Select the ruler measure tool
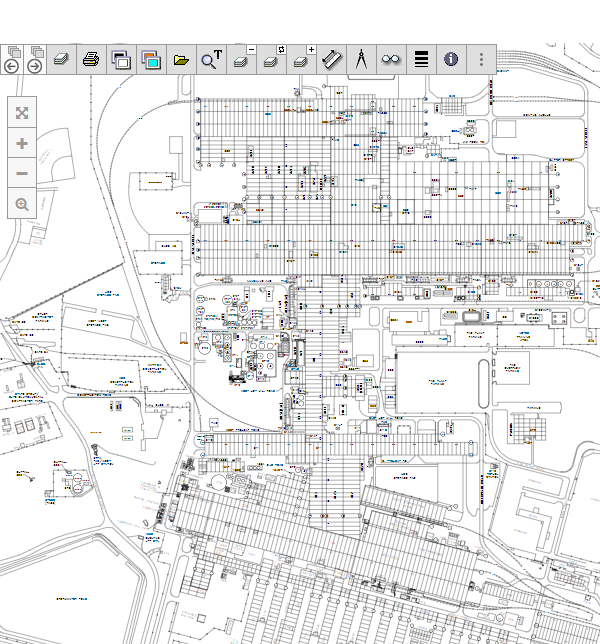Image resolution: width=600 pixels, height=644 pixels. pos(331,59)
